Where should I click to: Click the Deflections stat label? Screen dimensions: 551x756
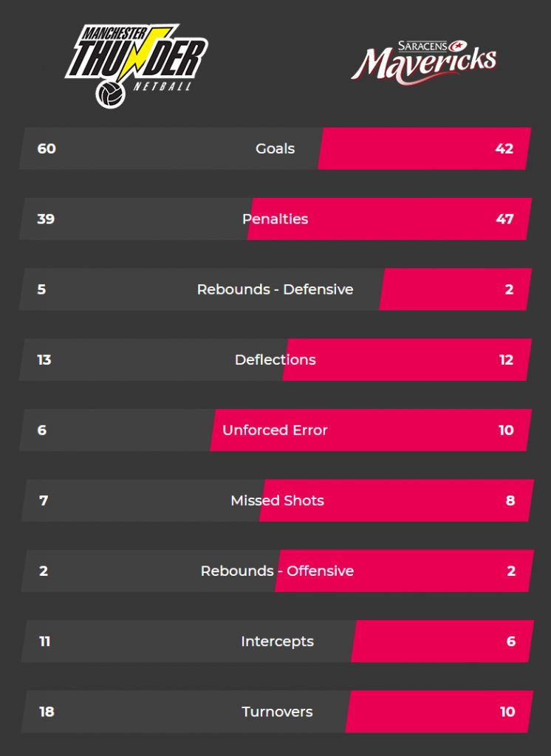point(275,360)
